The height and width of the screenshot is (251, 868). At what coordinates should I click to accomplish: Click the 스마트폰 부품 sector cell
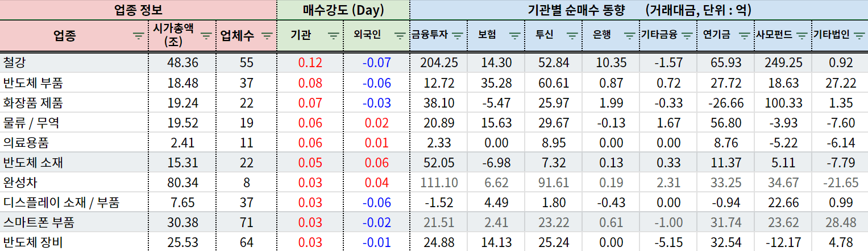point(74,223)
